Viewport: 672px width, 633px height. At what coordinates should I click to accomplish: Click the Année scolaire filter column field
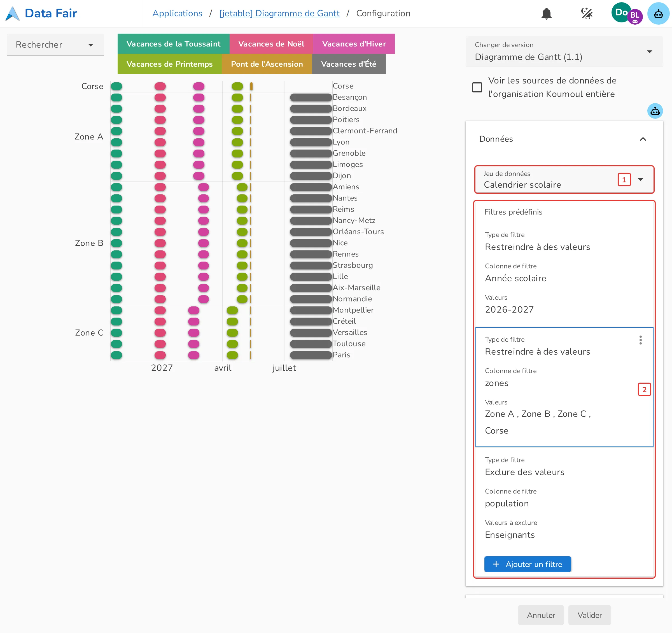(564, 273)
